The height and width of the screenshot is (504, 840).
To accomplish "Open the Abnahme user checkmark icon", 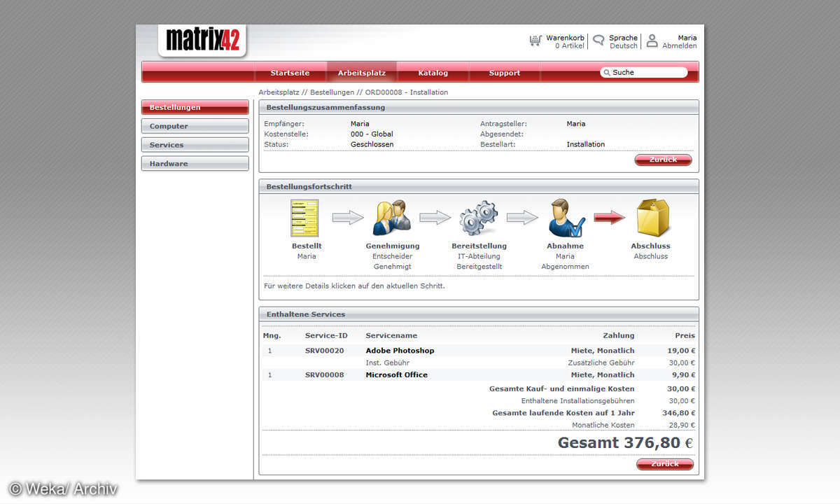I will [x=566, y=218].
